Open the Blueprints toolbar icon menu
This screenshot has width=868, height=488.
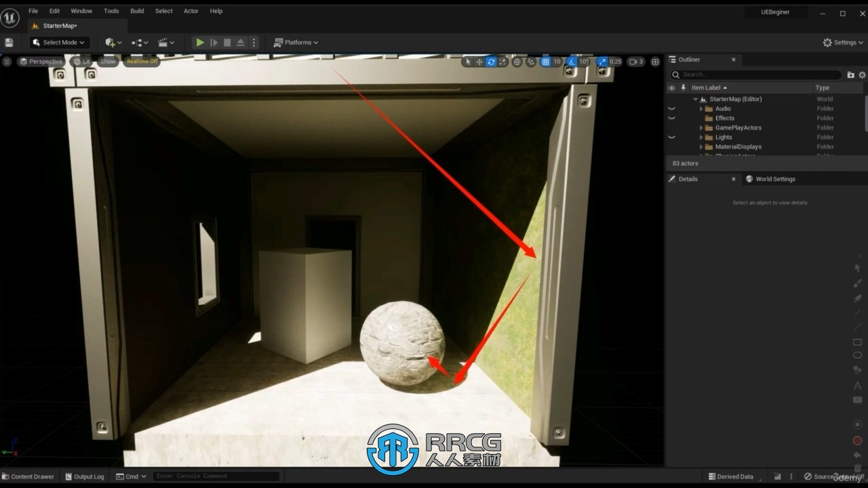pyautogui.click(x=140, y=43)
